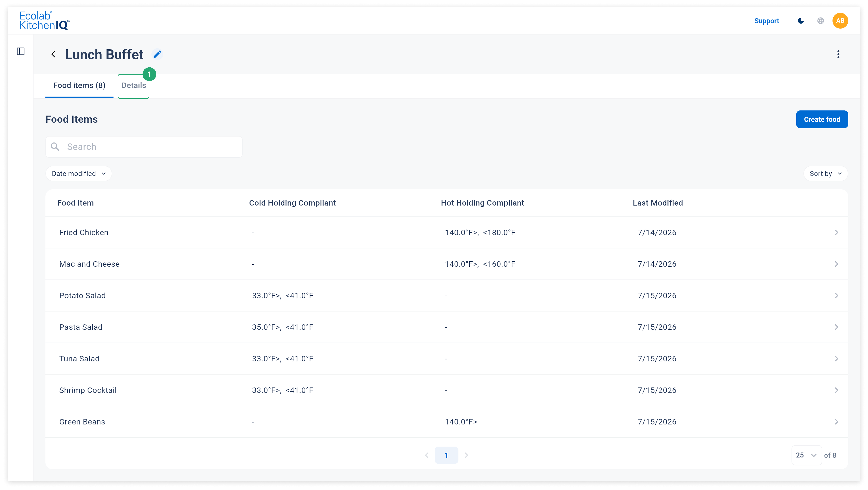Click Green Beans hot holding value
Image resolution: width=868 pixels, height=490 pixels.
[x=461, y=422]
